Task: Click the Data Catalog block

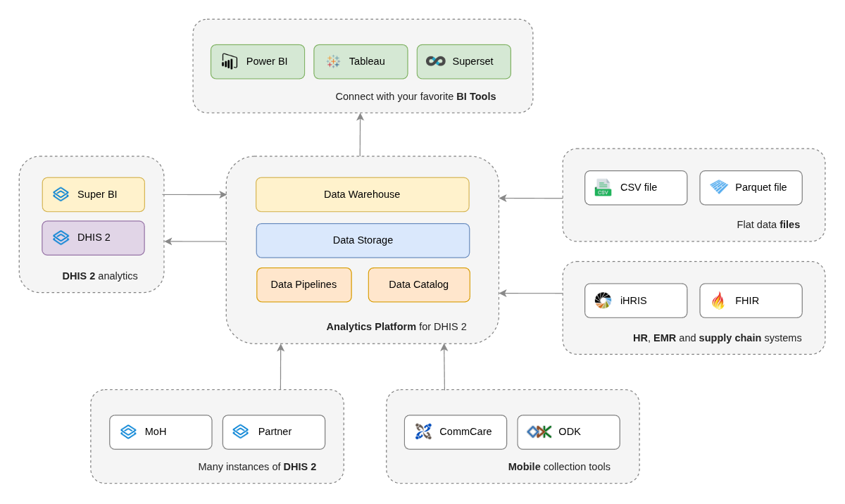Action: tap(419, 284)
